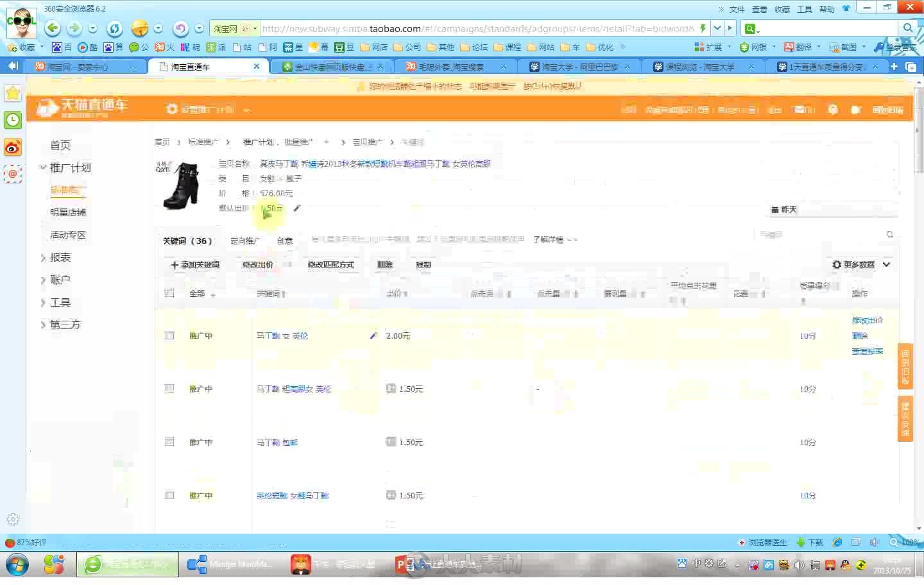Image resolution: width=924 pixels, height=585 pixels.
Task: Click the green lightning speed-mode icon in address bar
Action: [703, 28]
